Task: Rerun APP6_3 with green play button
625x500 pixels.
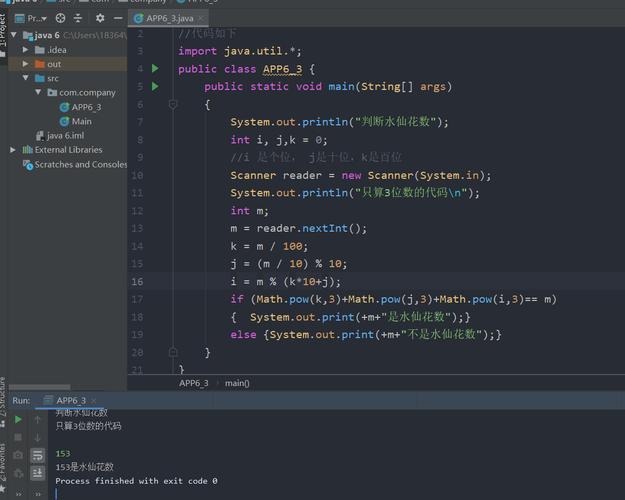Action: 18,420
